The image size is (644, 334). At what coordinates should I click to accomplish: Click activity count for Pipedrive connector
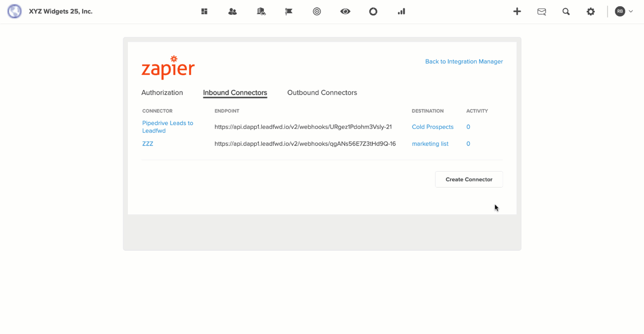click(468, 127)
